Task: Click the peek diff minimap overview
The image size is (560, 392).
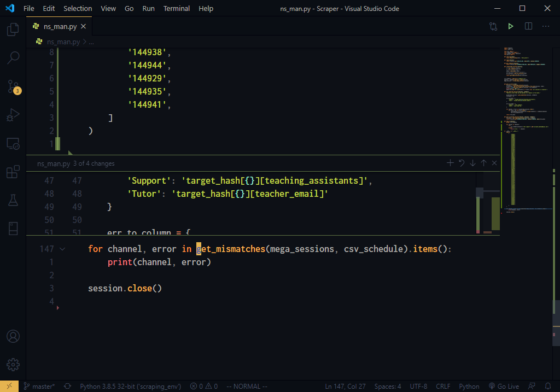Action: [488, 203]
